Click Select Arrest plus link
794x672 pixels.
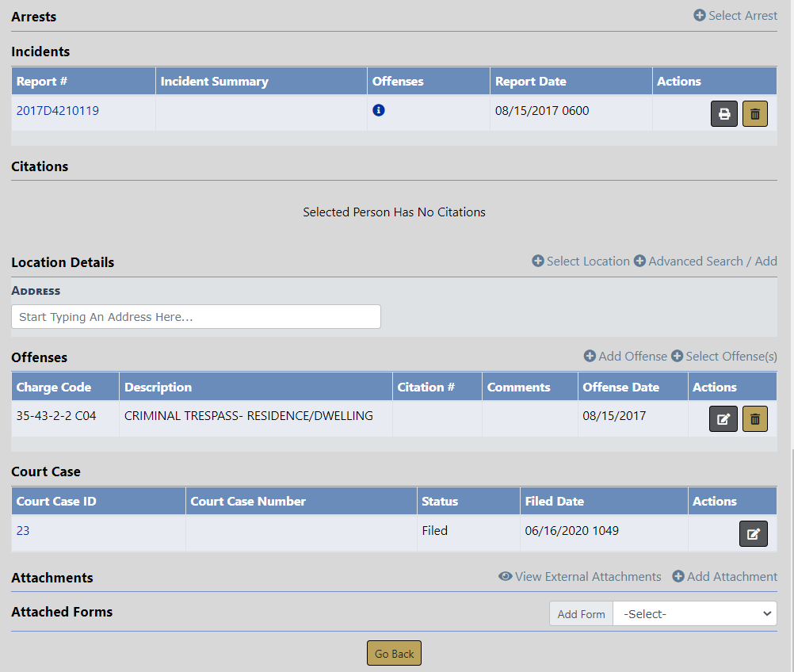[x=735, y=16]
